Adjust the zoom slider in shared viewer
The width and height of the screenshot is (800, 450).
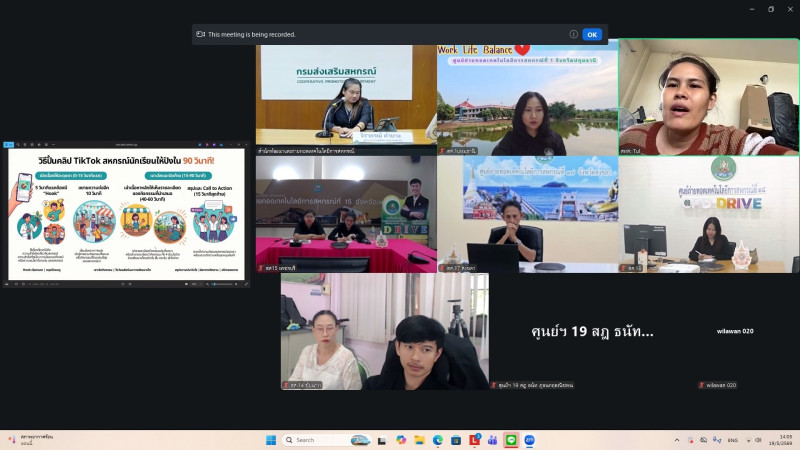[221, 284]
